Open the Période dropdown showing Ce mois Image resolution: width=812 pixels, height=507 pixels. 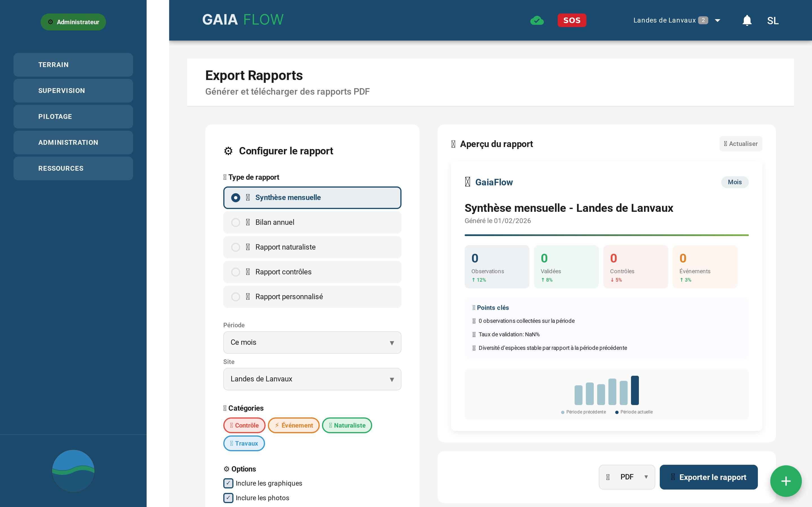pos(312,342)
